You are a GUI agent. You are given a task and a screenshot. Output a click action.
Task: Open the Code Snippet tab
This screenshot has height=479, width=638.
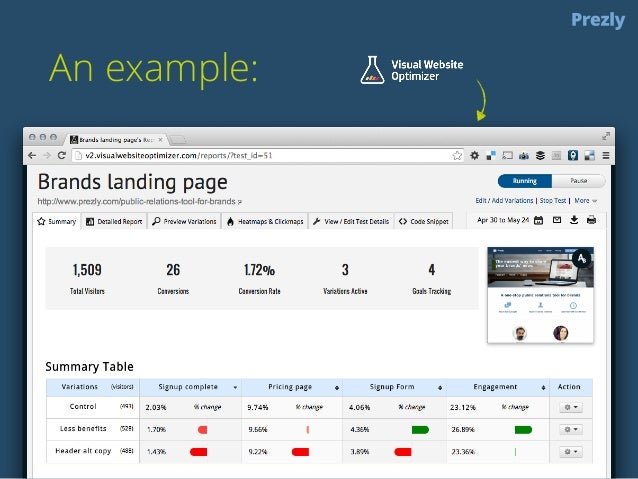424,221
